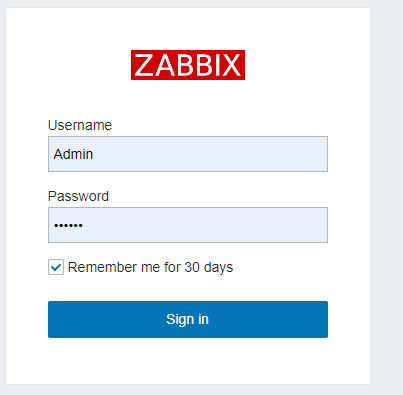
Task: Click the "Sign in" text on the blue button
Action: 187,319
